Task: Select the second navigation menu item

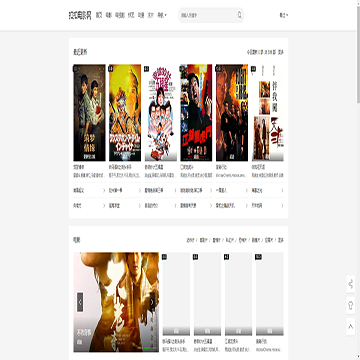Action: pos(108,15)
